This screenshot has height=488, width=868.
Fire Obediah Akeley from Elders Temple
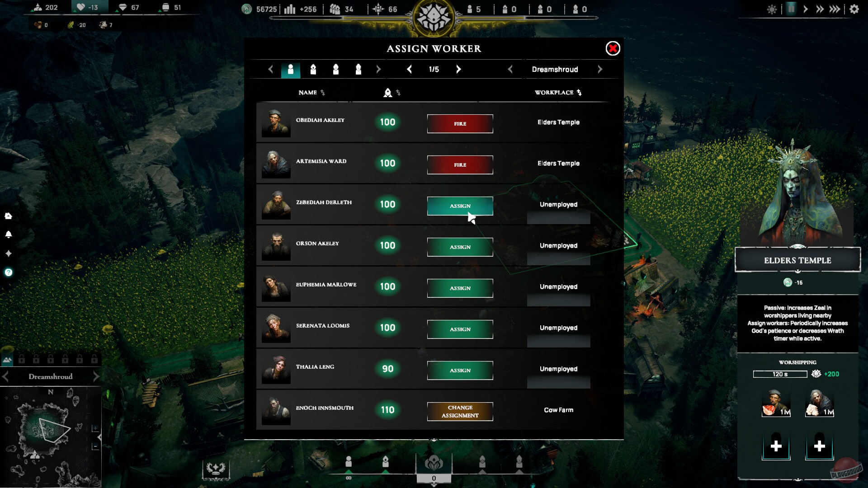[460, 124]
